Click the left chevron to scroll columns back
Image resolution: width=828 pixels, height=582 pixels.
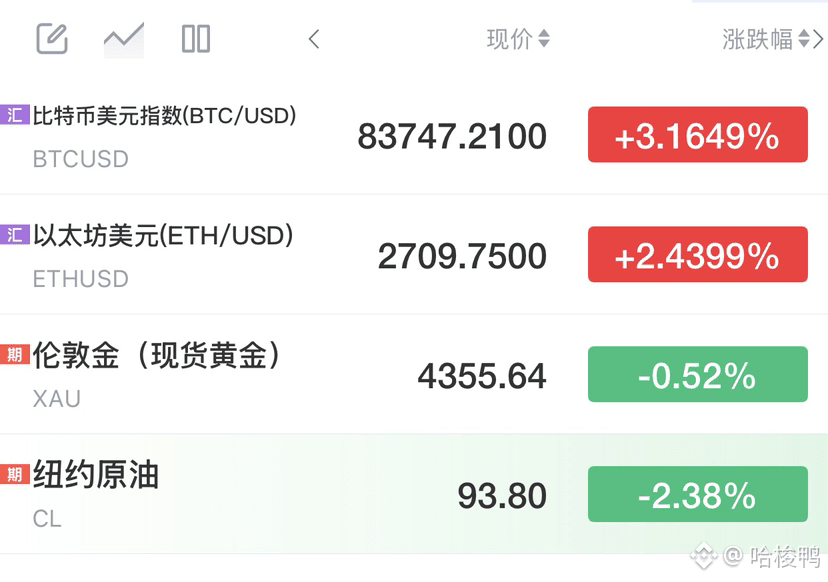pos(314,39)
